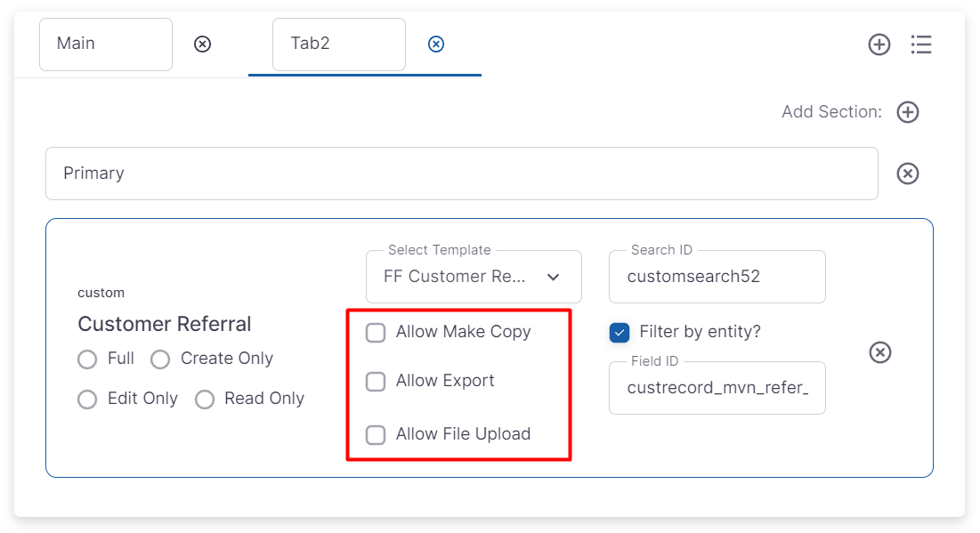Pick the Read Only radio option

(x=205, y=400)
